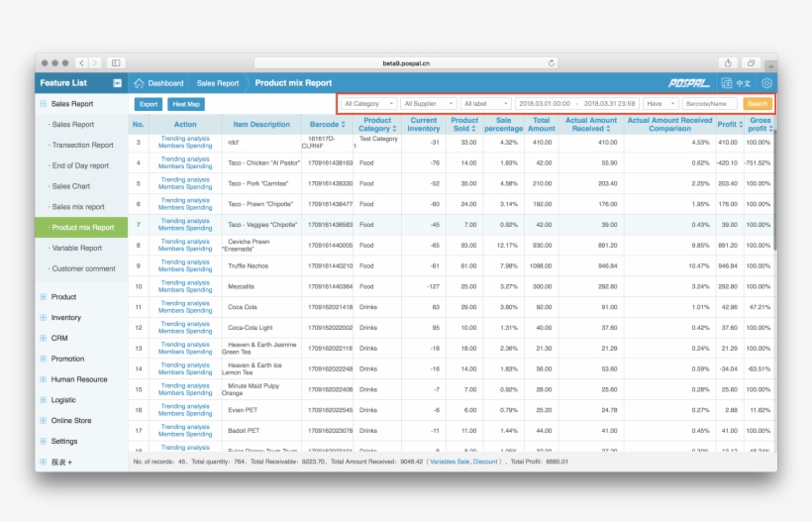Image resolution: width=812 pixels, height=522 pixels.
Task: Click the Heat Map button
Action: [186, 104]
